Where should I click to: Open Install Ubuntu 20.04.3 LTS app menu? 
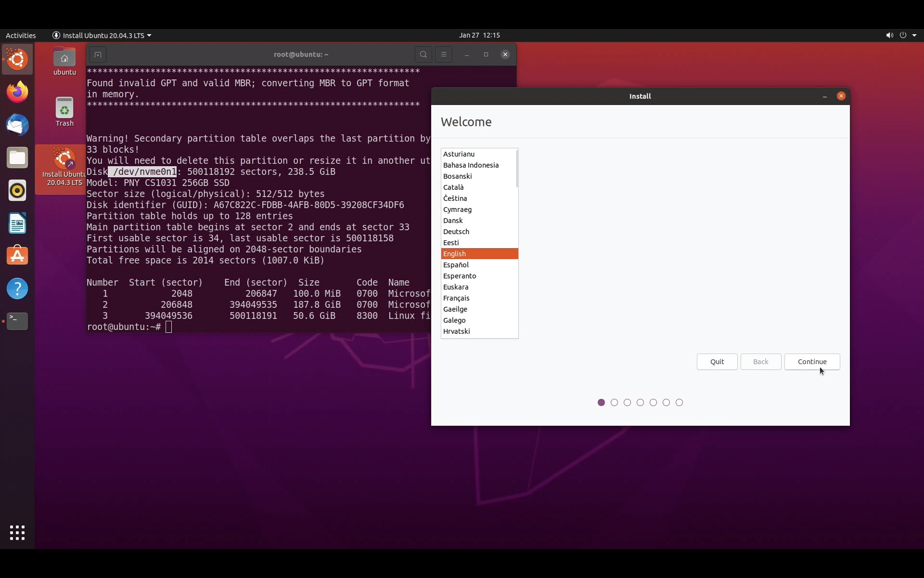(x=102, y=35)
